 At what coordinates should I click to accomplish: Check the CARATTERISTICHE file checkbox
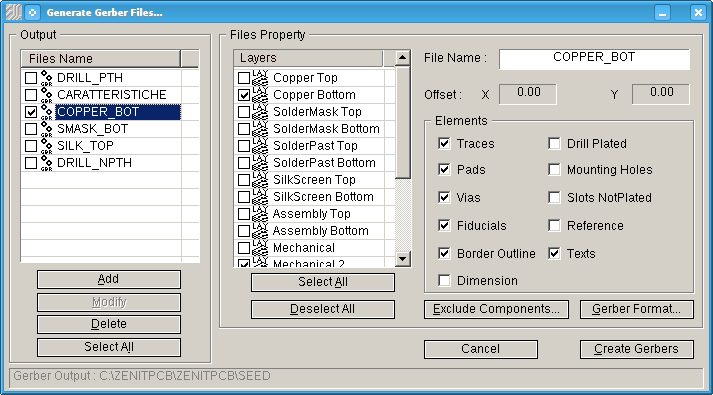tap(31, 95)
